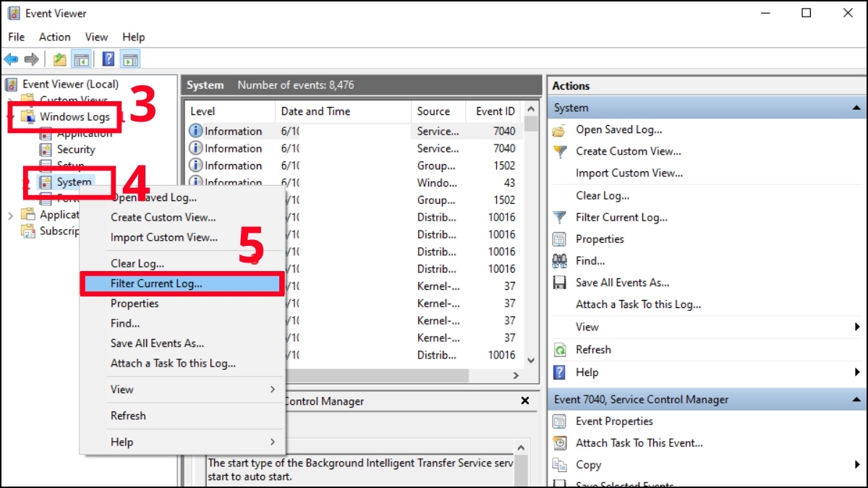Click the Security log icon

[46, 150]
